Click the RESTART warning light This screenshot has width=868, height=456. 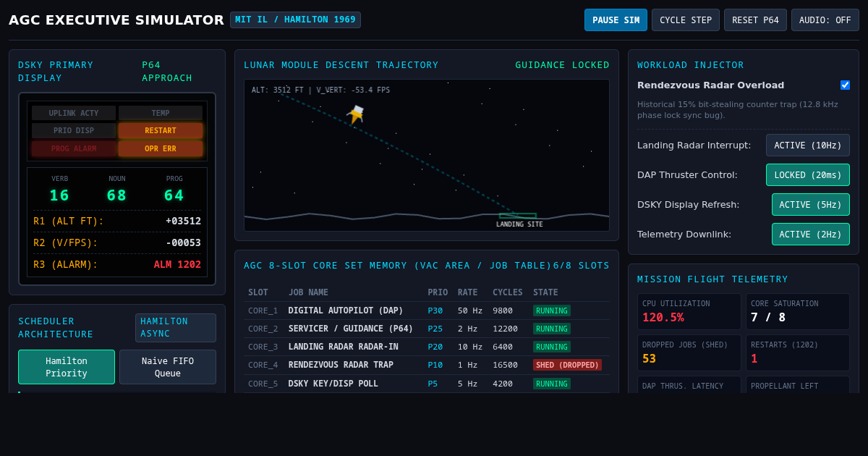click(161, 131)
